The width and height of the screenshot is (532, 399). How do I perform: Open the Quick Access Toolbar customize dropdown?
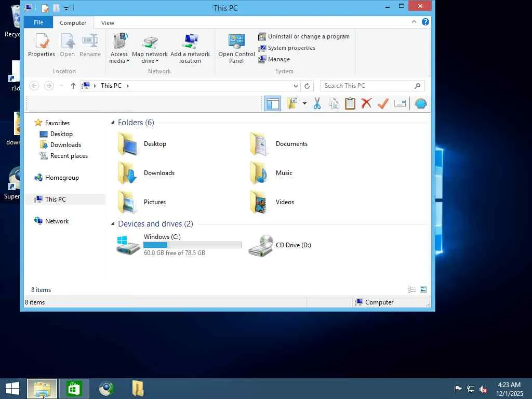click(66, 8)
